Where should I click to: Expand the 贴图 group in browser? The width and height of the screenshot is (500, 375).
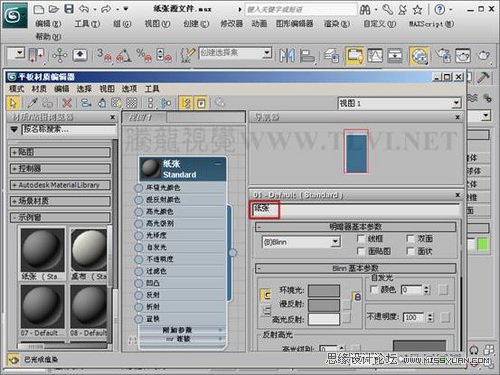point(60,152)
